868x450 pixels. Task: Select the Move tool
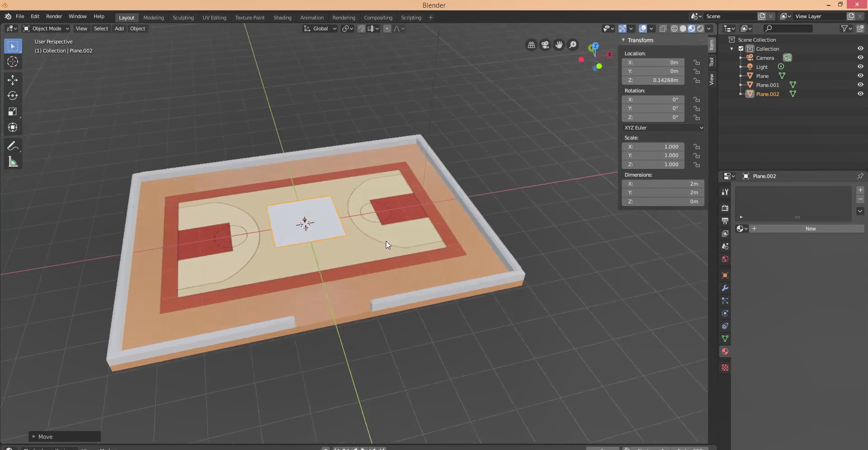tap(13, 80)
